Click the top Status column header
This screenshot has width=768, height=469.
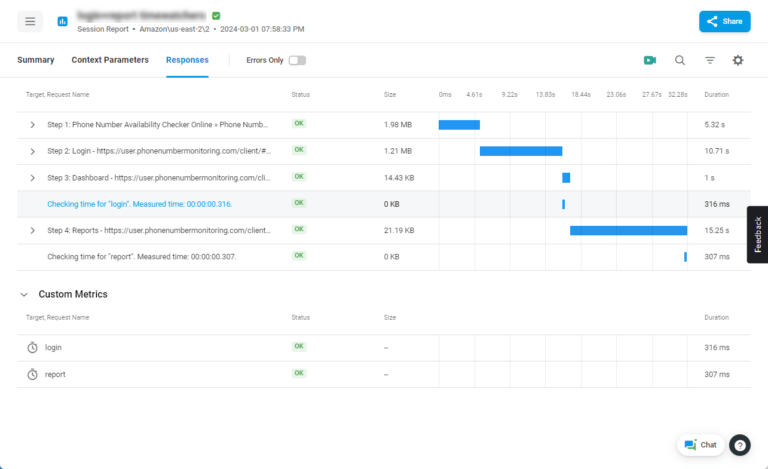301,94
